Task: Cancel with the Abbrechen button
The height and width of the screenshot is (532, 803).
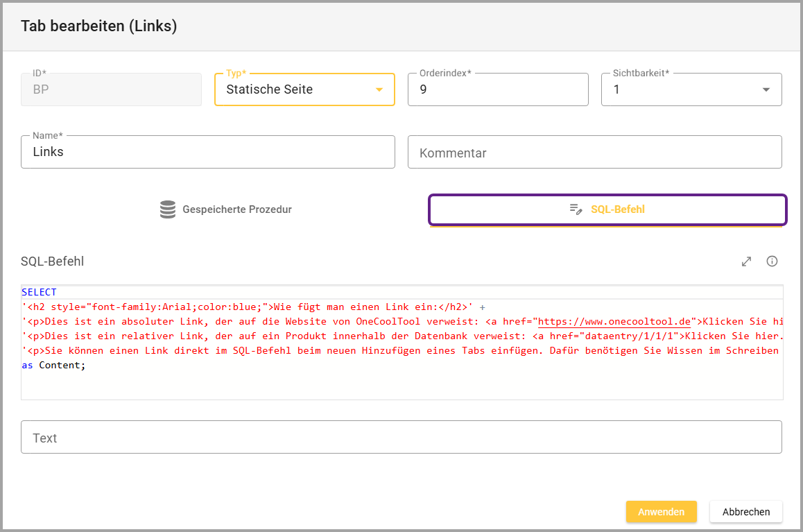Action: point(745,512)
